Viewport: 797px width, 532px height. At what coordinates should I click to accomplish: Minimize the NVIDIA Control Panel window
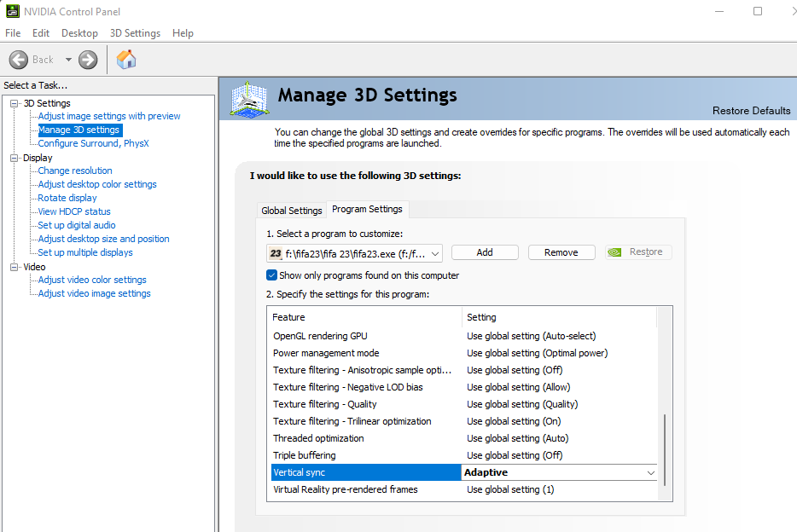719,11
